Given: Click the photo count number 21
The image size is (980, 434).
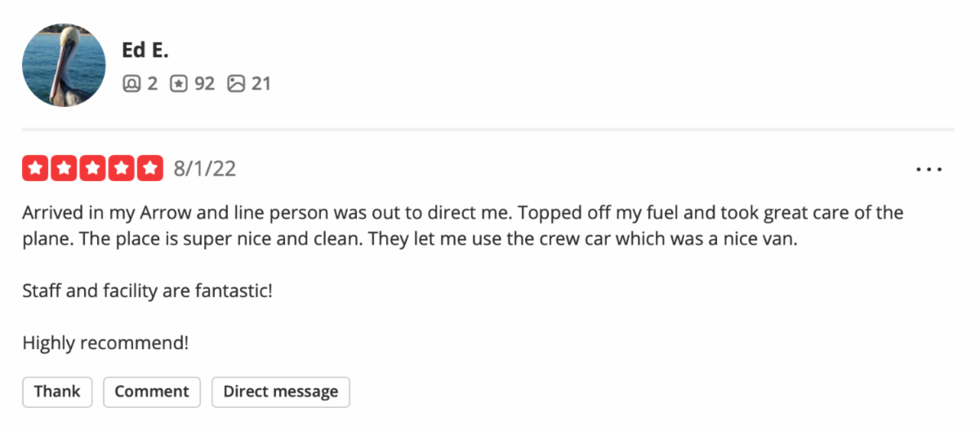Looking at the screenshot, I should [261, 83].
